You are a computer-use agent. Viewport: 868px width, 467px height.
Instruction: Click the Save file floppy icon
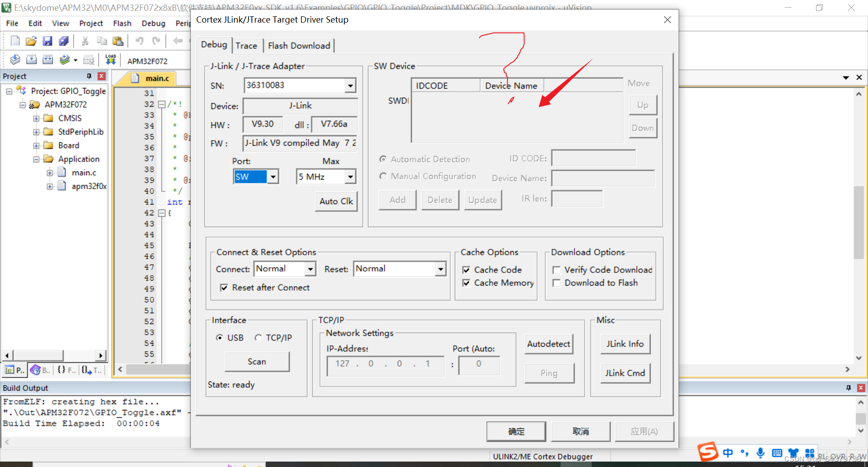coord(47,41)
